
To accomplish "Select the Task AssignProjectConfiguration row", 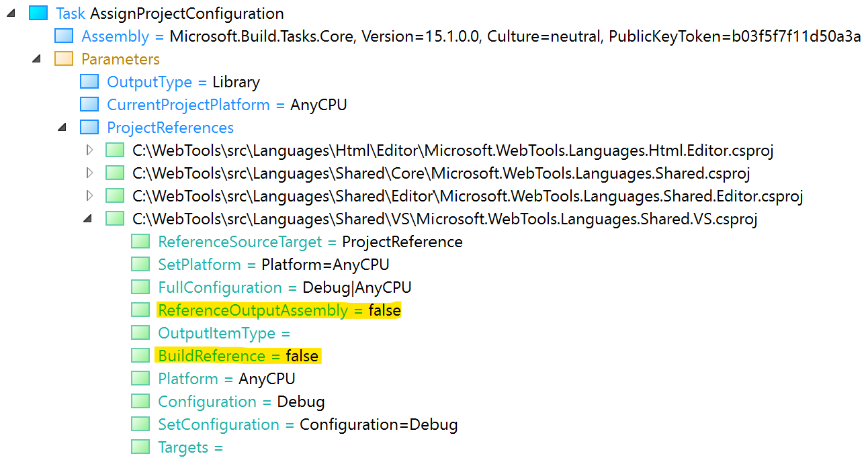I will pos(170,13).
